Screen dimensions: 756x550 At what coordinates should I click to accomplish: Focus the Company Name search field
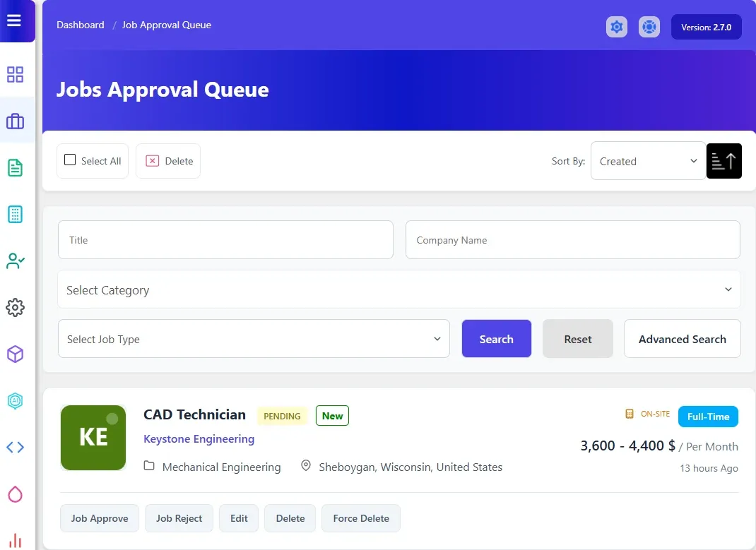pyautogui.click(x=573, y=240)
